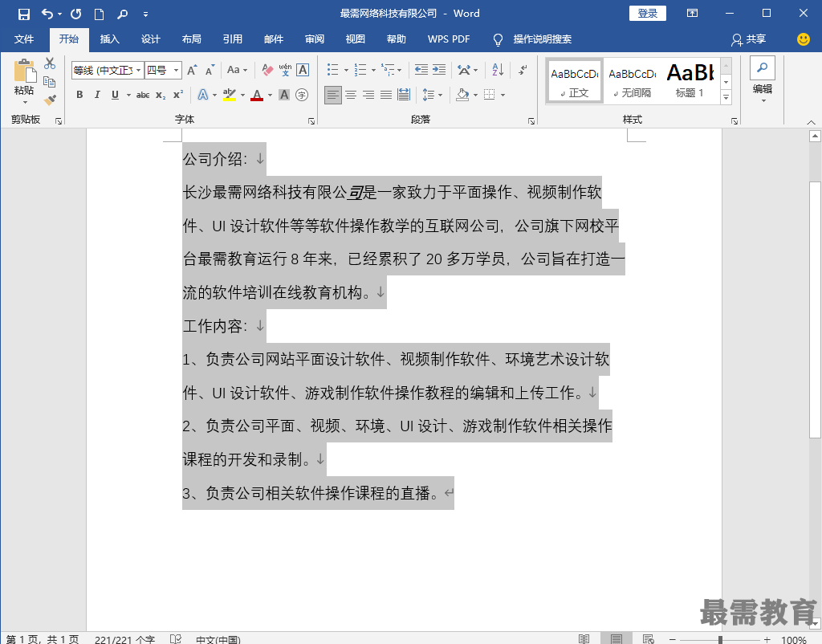The height and width of the screenshot is (644, 822).
Task: Copy the selected text
Action: coord(50,82)
